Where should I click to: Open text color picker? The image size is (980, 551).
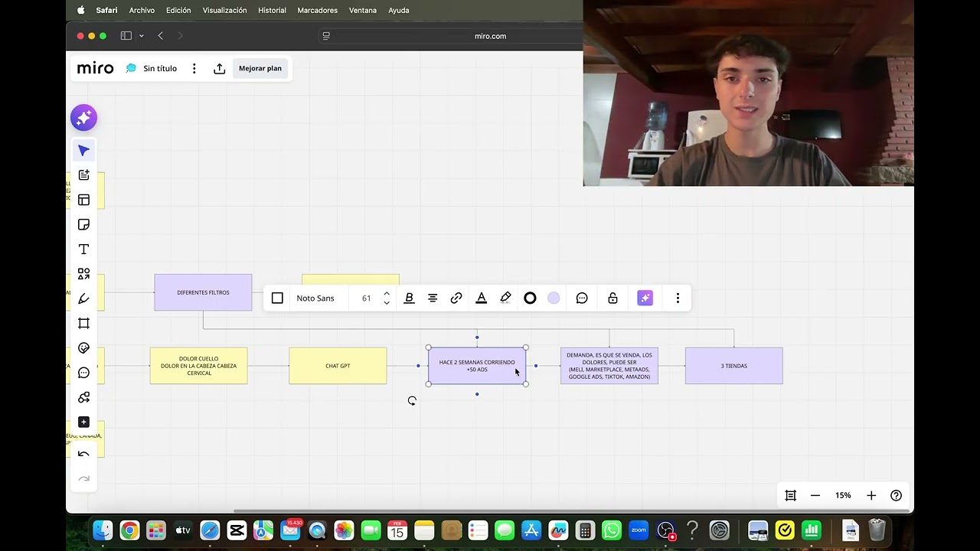click(481, 298)
